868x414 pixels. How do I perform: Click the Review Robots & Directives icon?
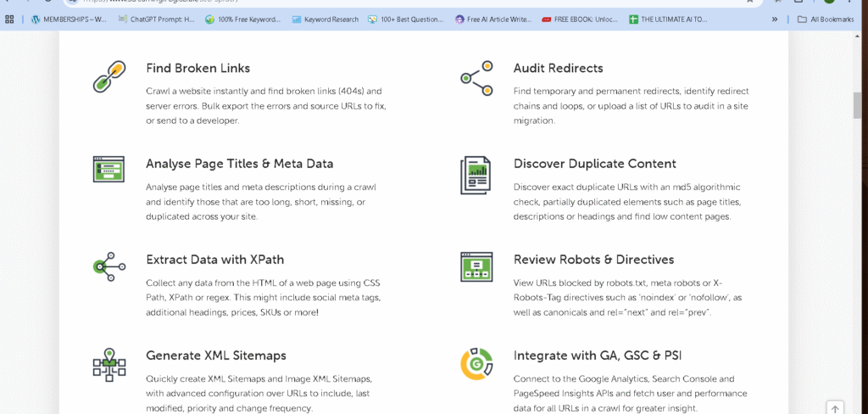coord(476,266)
